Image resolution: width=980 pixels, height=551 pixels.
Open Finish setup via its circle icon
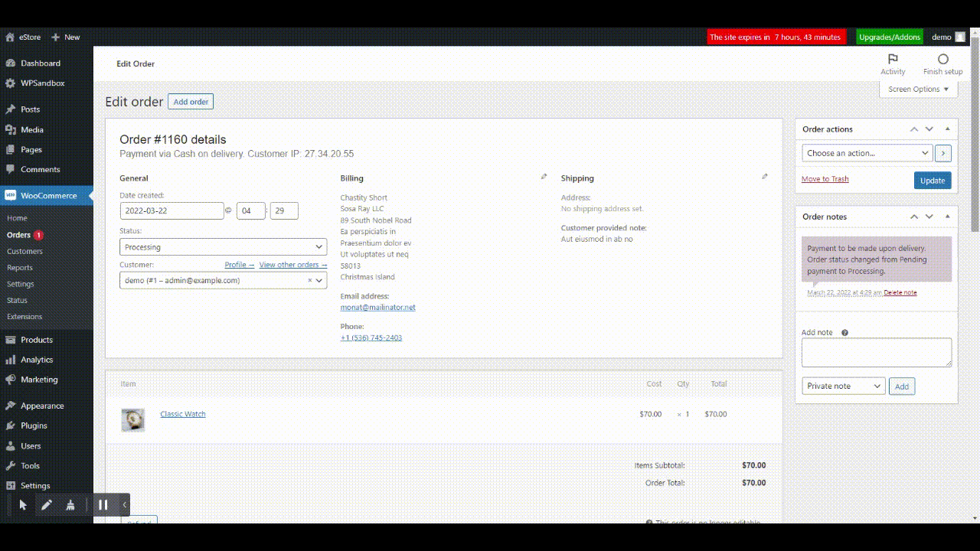pyautogui.click(x=942, y=58)
